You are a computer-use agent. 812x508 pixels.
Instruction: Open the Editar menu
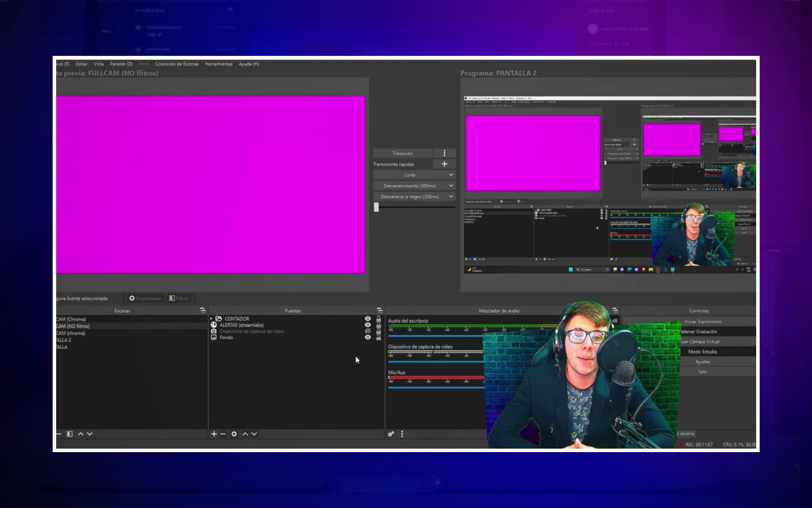[x=82, y=64]
